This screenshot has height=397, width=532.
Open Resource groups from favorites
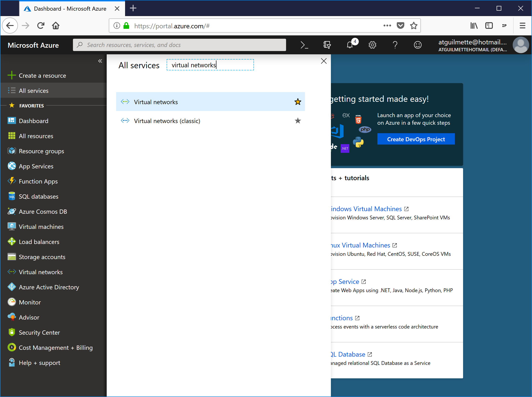coord(41,151)
